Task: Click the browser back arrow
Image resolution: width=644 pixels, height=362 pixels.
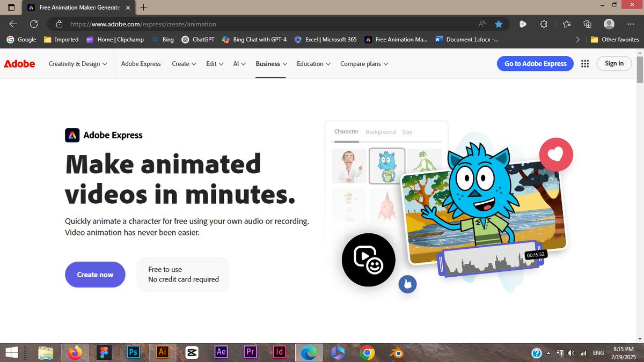Action: pos(13,24)
